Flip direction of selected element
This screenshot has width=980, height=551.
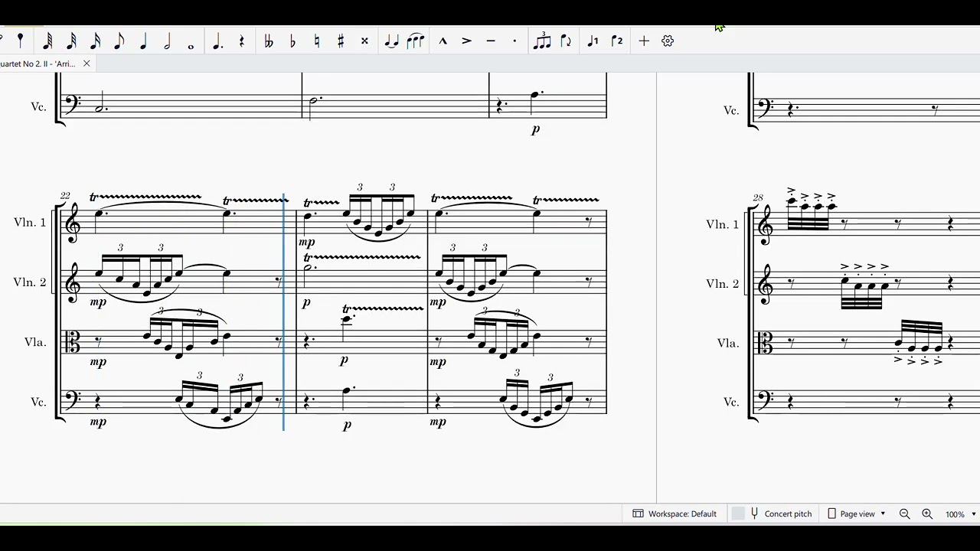pyautogui.click(x=566, y=41)
